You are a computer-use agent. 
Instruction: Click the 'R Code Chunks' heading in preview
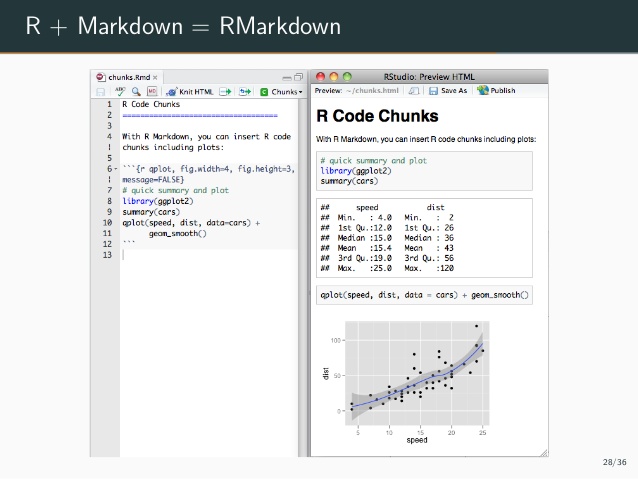(377, 116)
